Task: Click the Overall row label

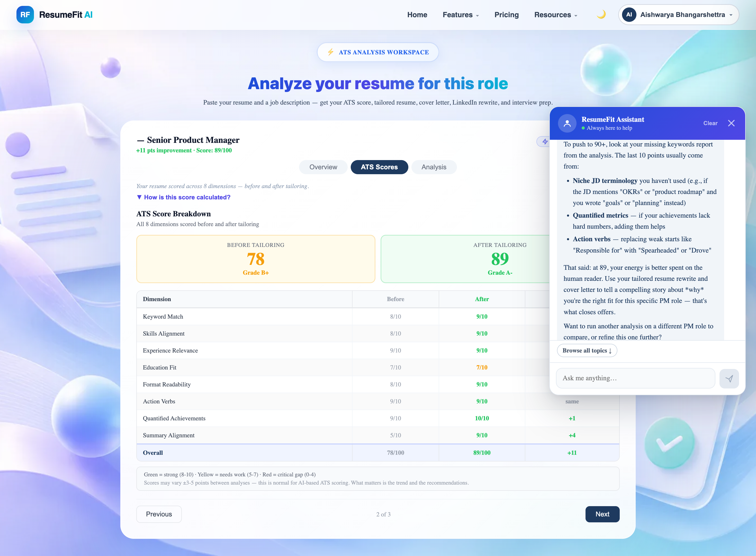Action: 153,453
